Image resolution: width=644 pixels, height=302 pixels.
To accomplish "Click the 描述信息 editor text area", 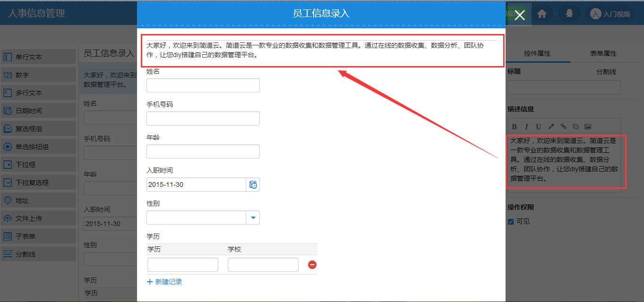I will coord(564,162).
